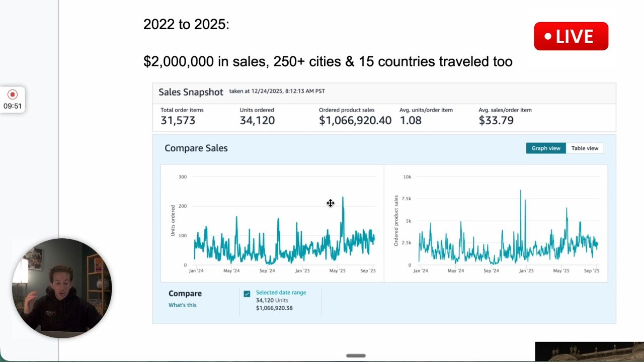Click the Jan '25 spike on sales chart
Image resolution: width=644 pixels, height=362 pixels.
(x=520, y=191)
